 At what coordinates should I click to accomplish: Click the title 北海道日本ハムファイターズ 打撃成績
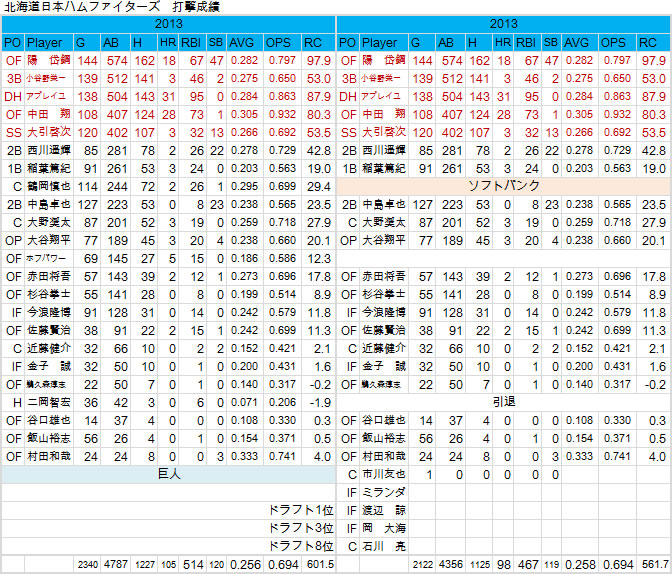tap(111, 7)
